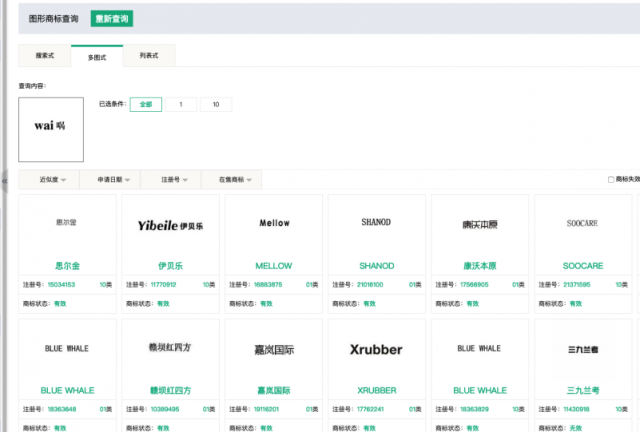
Task: Open the MELLOW trademark name link
Action: 274,266
